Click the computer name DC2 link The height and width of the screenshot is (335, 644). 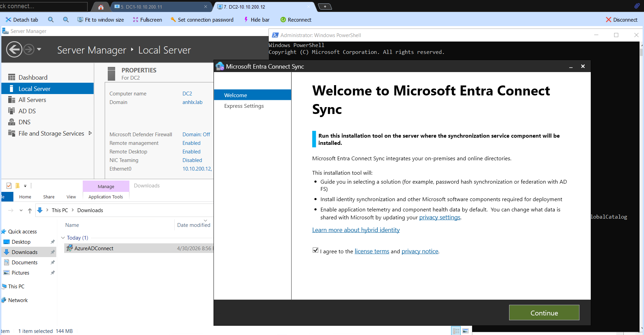click(x=187, y=94)
